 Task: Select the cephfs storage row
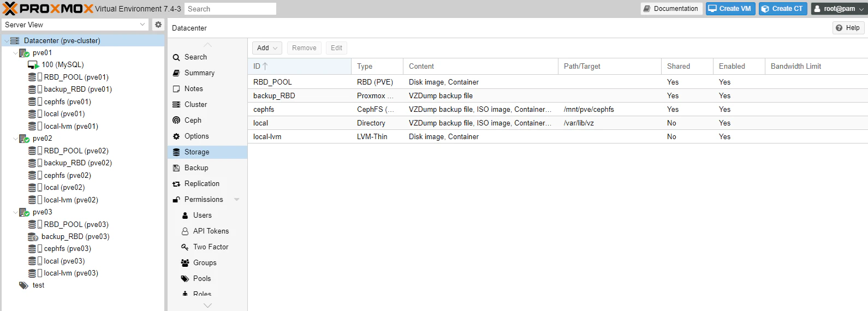[x=558, y=110]
